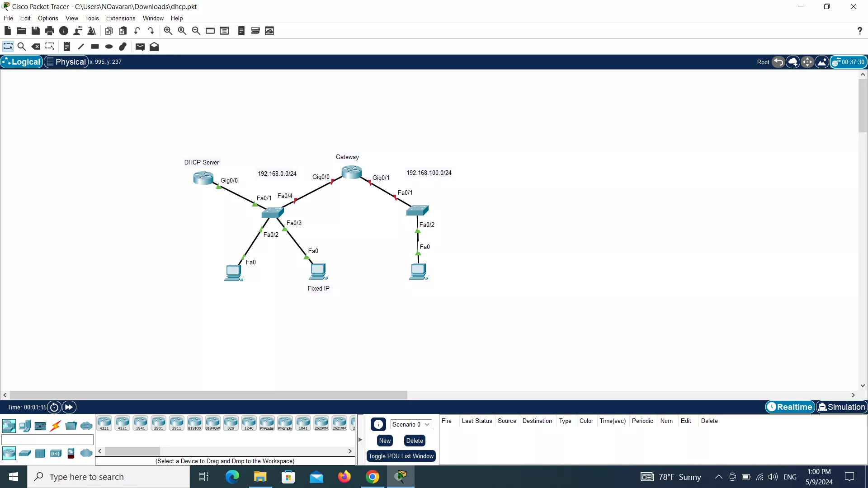Select the Inspect (magnifier) tool
868x488 pixels.
[21, 47]
